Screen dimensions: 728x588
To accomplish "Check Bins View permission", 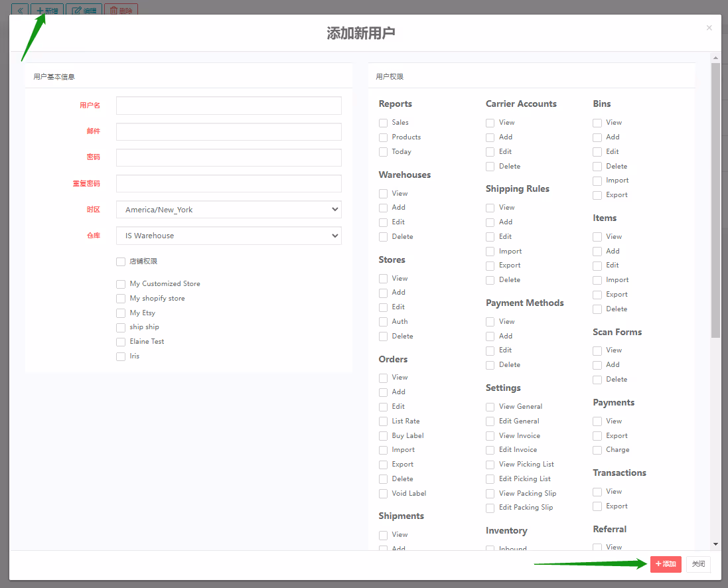I will point(597,123).
